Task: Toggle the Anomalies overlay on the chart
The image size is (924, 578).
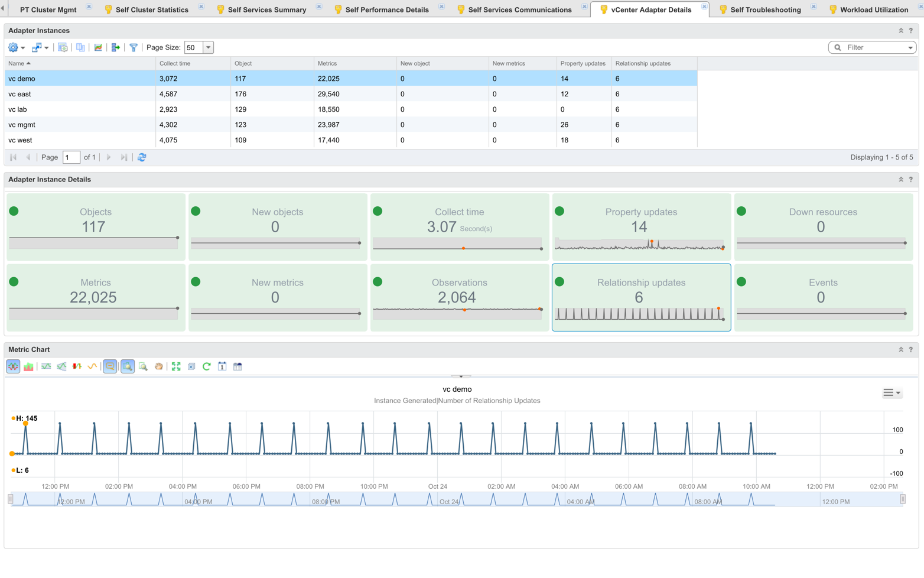Action: (76, 366)
